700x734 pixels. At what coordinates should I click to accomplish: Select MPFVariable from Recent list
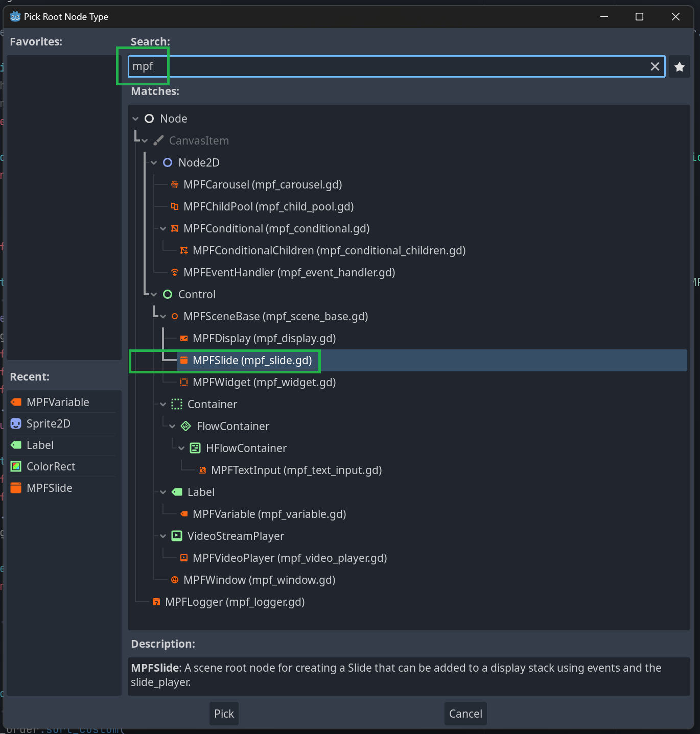point(58,402)
